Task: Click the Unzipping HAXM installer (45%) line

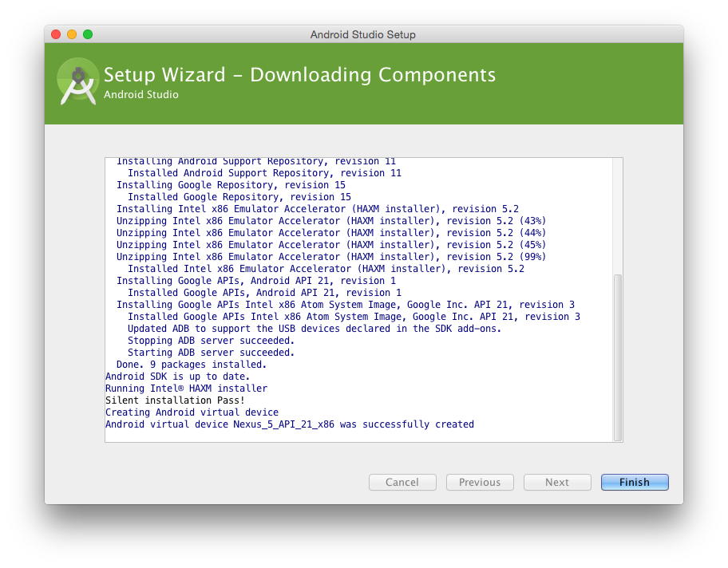Action: 331,245
